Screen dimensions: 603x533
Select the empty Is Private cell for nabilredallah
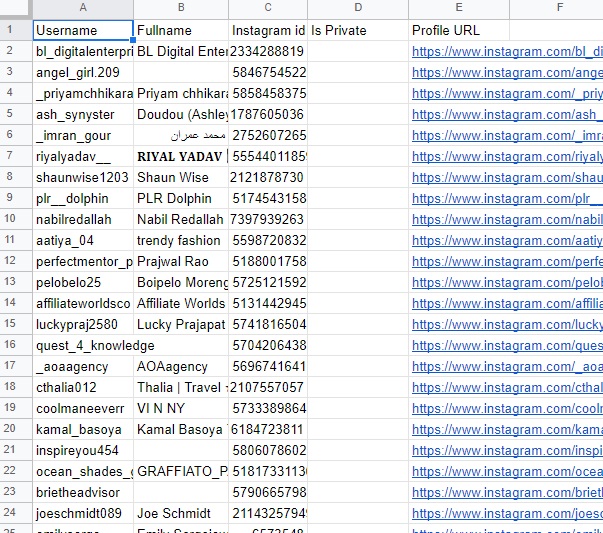click(x=357, y=219)
